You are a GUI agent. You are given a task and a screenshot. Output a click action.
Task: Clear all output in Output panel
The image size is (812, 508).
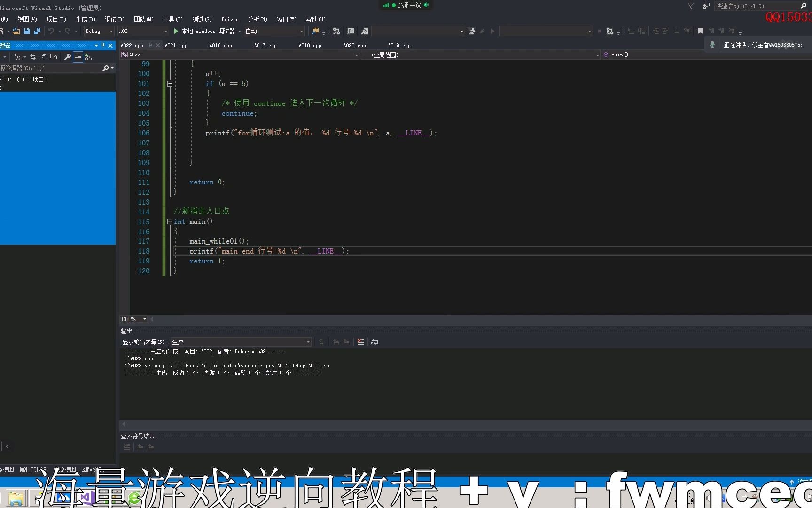360,342
